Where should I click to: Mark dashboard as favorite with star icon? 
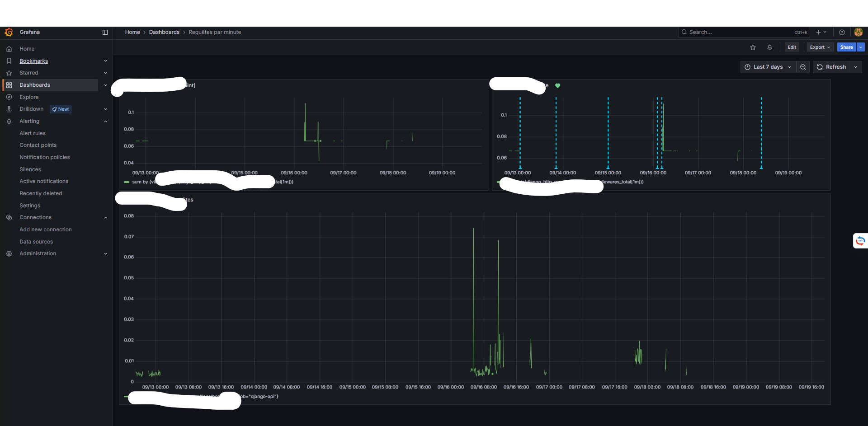pos(753,47)
